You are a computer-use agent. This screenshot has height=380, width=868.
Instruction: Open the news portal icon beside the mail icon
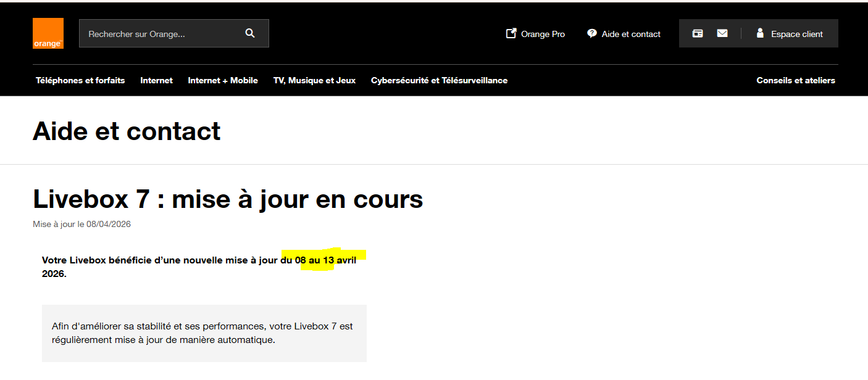tap(698, 33)
